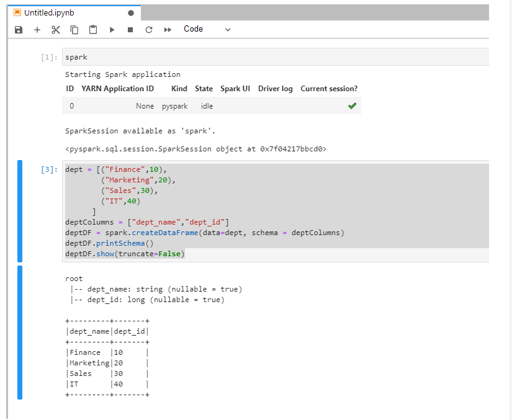Click the session ID '0' cell

71,106
